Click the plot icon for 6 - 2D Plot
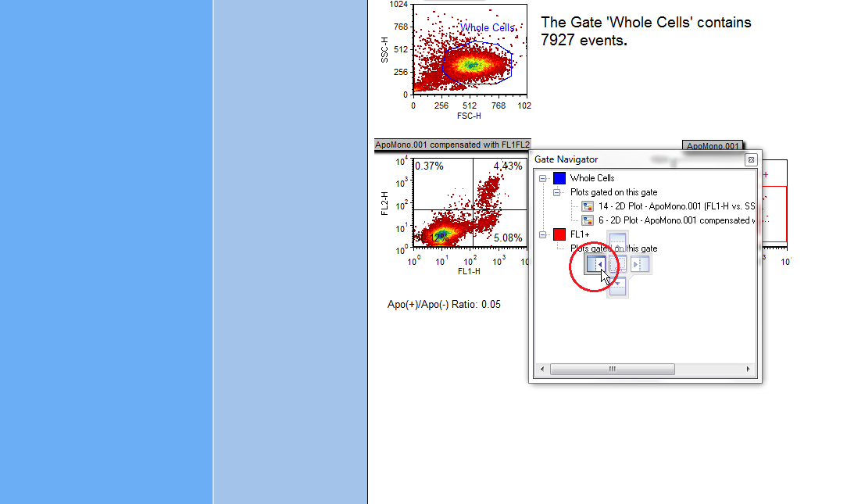Image resolution: width=847 pixels, height=504 pixels. pos(587,220)
